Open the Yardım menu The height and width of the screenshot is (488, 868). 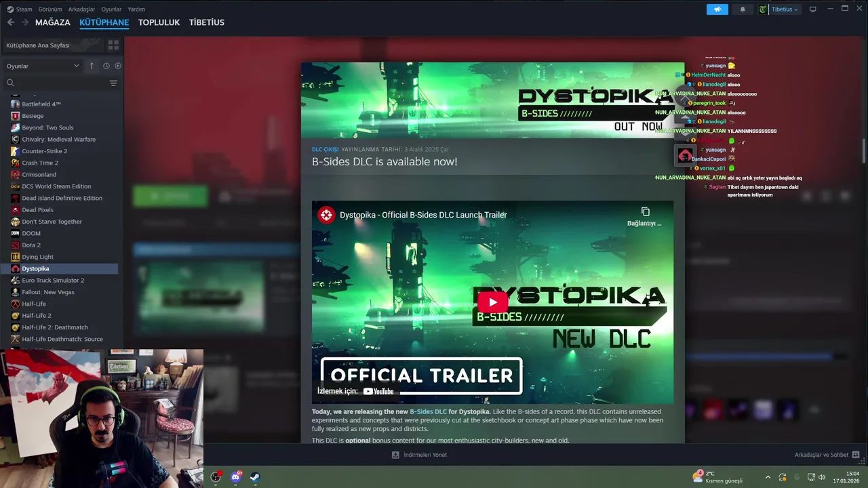(136, 9)
